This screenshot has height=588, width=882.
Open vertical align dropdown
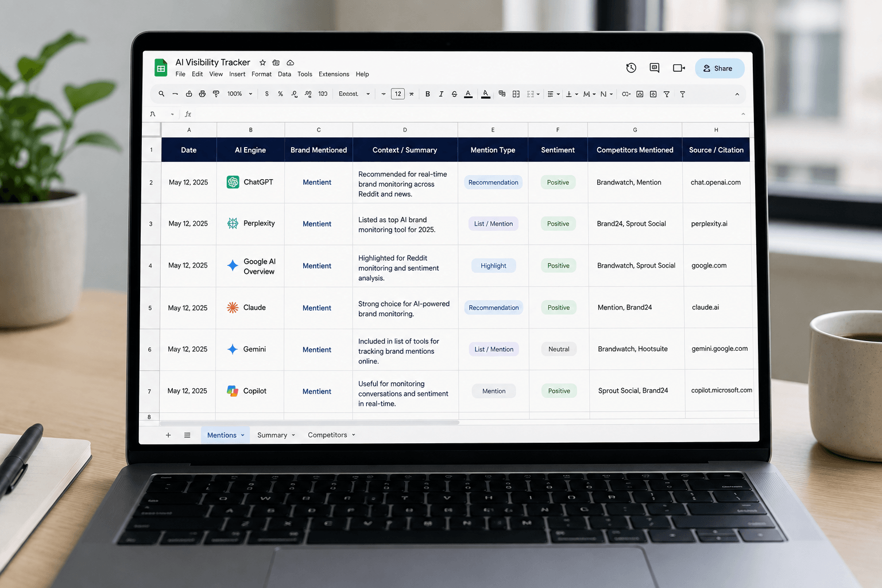pos(572,94)
